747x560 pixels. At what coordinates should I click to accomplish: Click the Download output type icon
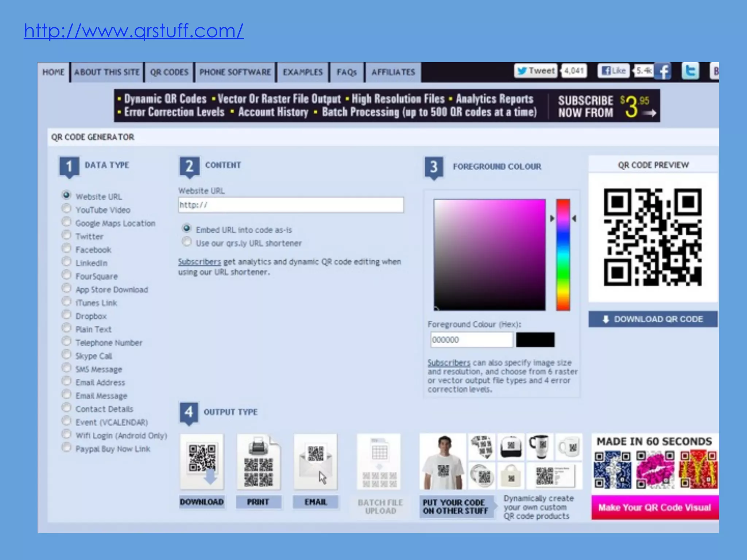[202, 462]
